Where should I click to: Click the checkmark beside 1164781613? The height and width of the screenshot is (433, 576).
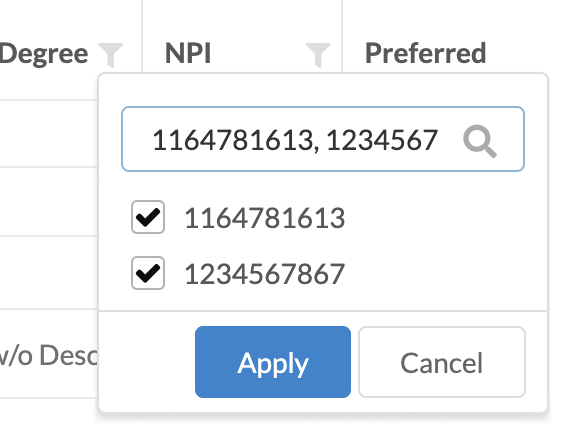(x=148, y=217)
